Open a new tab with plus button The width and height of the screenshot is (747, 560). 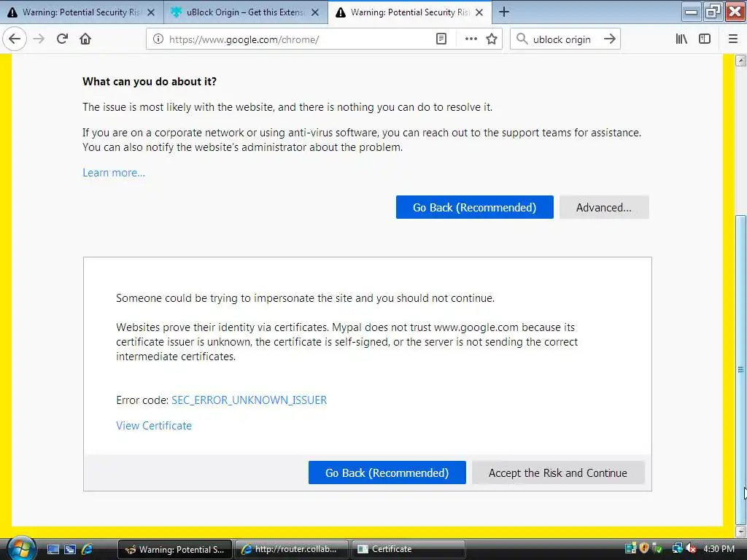[x=504, y=12]
